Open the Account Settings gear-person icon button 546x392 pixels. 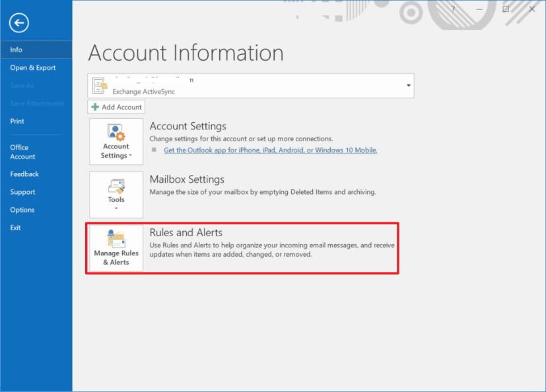tap(116, 141)
